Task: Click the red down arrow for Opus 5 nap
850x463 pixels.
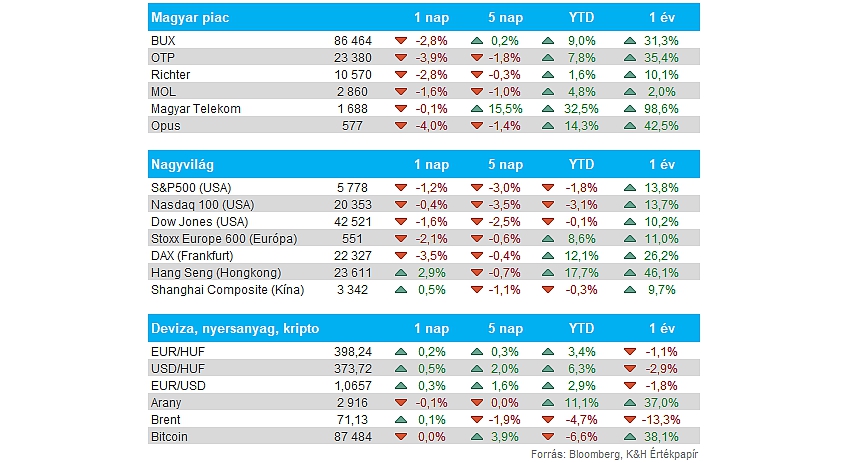Action: [477, 126]
